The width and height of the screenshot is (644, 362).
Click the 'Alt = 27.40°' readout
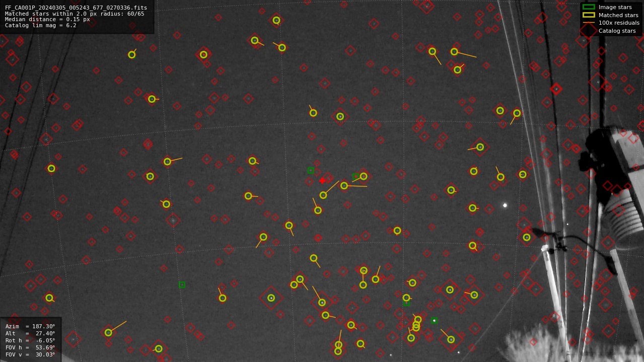pos(30,333)
